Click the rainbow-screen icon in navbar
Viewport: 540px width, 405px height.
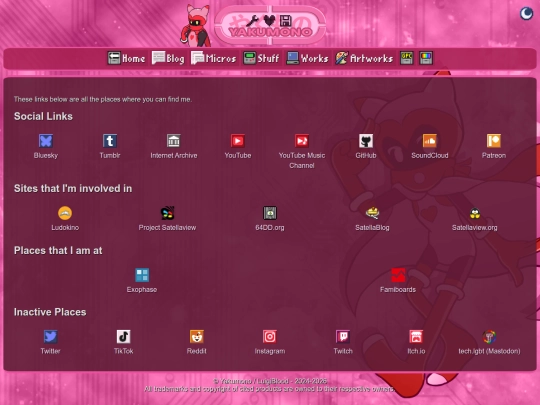pos(426,58)
